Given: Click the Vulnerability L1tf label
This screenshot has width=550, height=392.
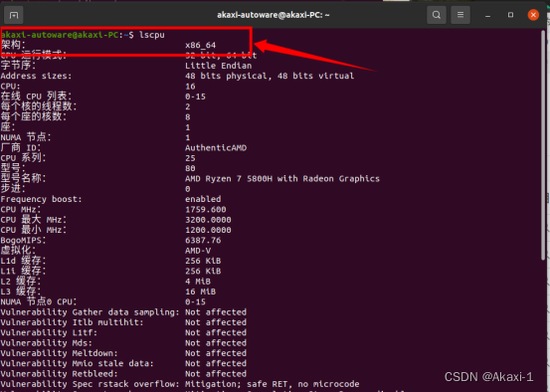Looking at the screenshot, I should pyautogui.click(x=49, y=332).
